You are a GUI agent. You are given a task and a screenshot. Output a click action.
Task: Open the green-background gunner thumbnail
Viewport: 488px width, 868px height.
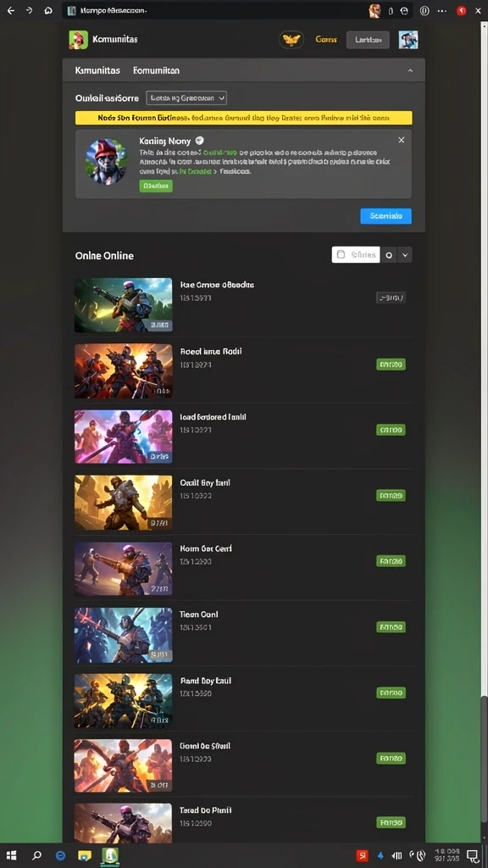124,304
